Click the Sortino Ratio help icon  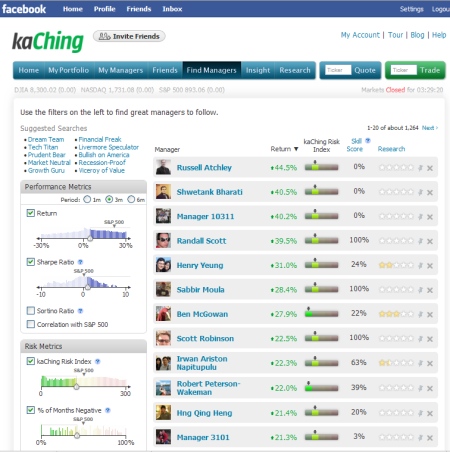tap(80, 311)
